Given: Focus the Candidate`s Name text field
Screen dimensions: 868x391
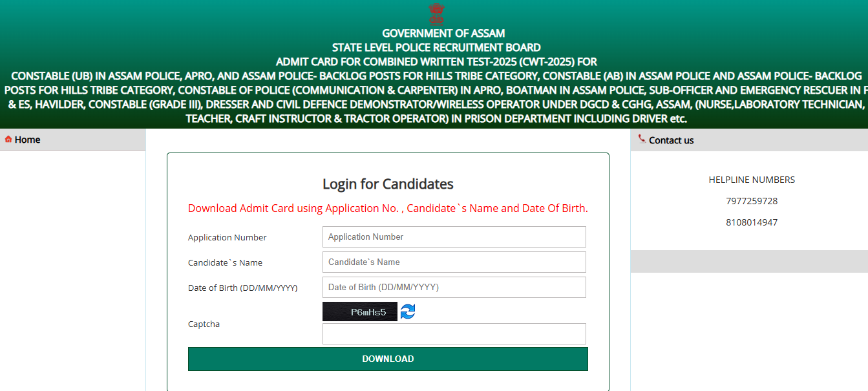Looking at the screenshot, I should coord(454,262).
